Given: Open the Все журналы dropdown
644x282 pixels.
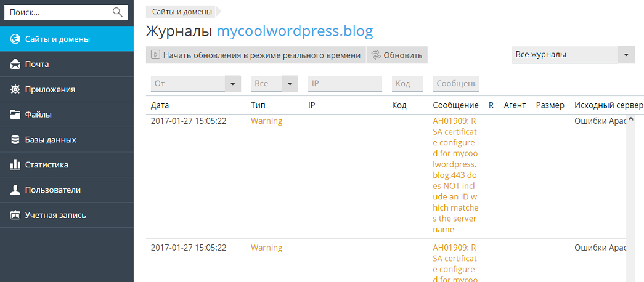Looking at the screenshot, I should (573, 55).
